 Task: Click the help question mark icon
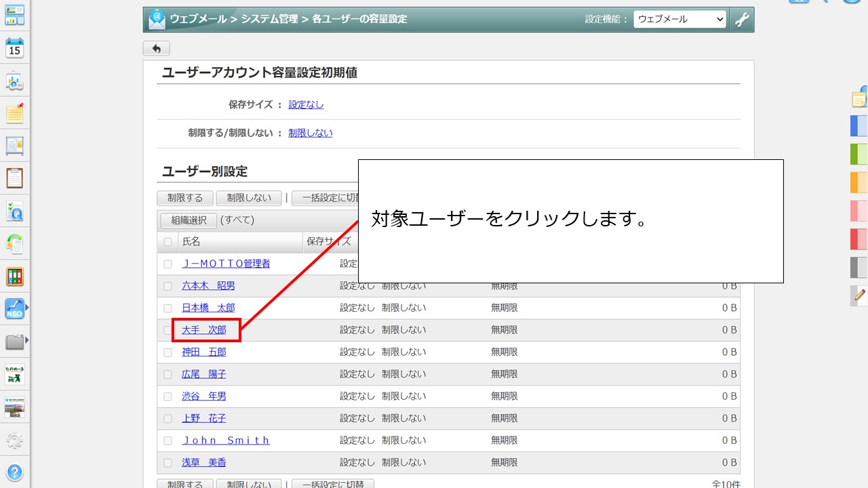[14, 472]
